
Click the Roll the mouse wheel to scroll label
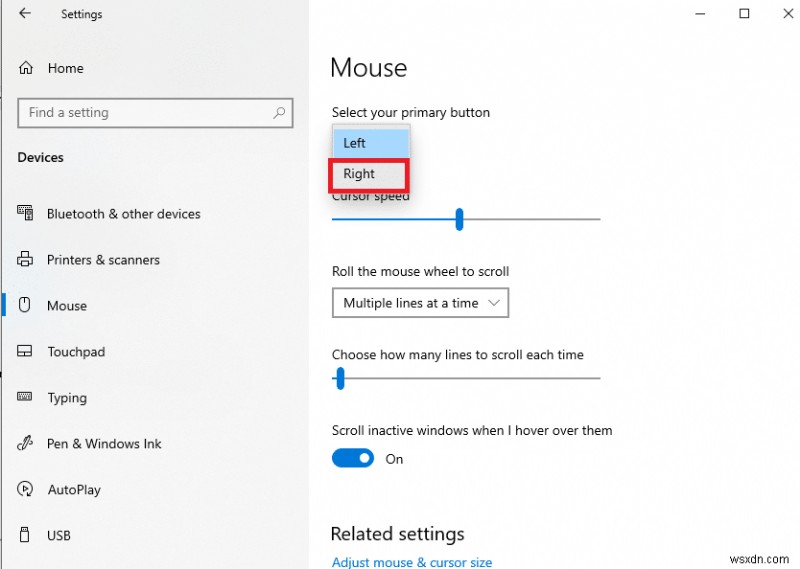click(420, 271)
